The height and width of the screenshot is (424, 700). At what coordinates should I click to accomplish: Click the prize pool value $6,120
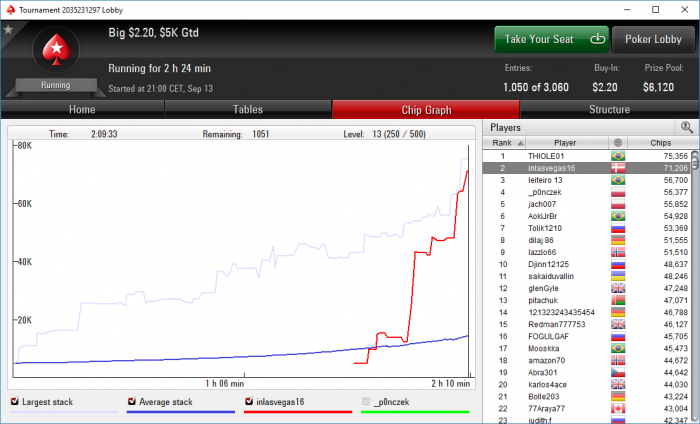(658, 87)
